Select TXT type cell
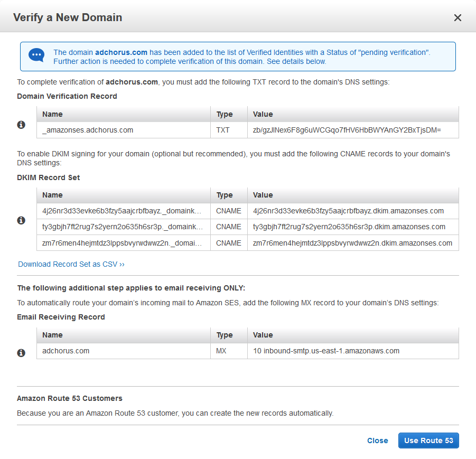The width and height of the screenshot is (476, 459). 229,130
